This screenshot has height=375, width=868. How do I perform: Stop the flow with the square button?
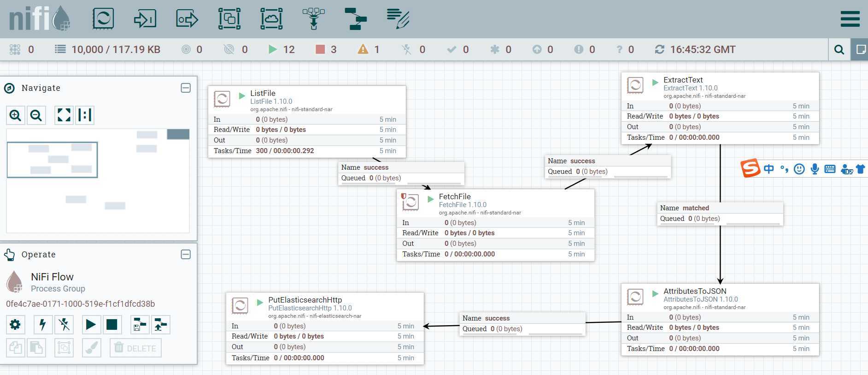pos(112,325)
